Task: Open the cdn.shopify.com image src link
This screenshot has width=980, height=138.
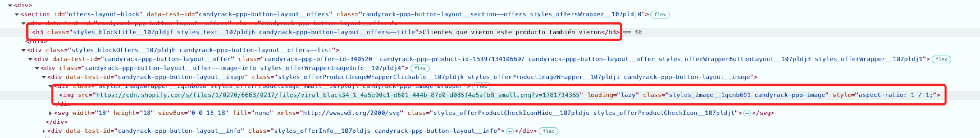Action: pos(338,95)
